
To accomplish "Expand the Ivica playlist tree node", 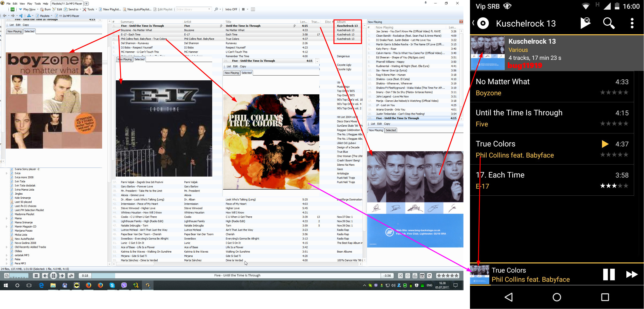I will 7,173.
